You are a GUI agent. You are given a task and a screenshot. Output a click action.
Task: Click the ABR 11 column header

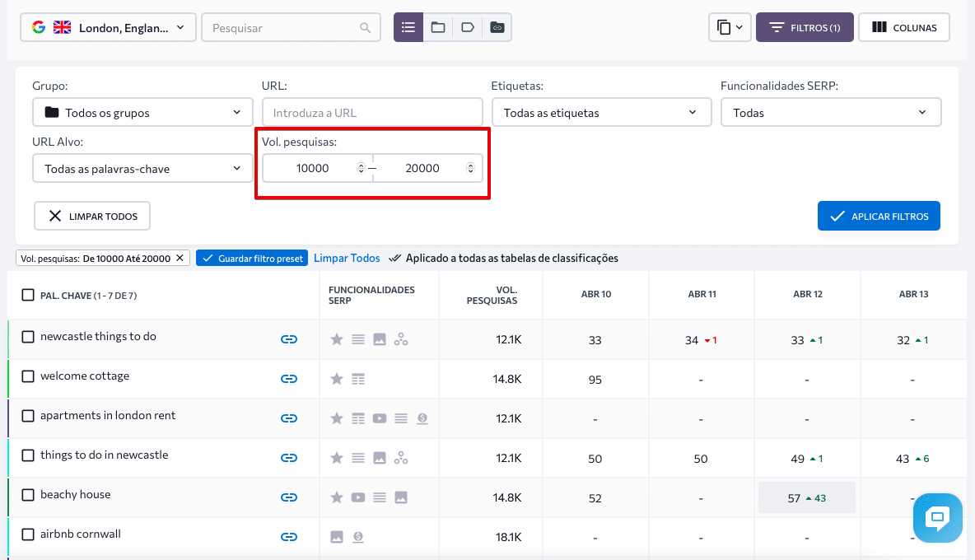[x=702, y=294]
